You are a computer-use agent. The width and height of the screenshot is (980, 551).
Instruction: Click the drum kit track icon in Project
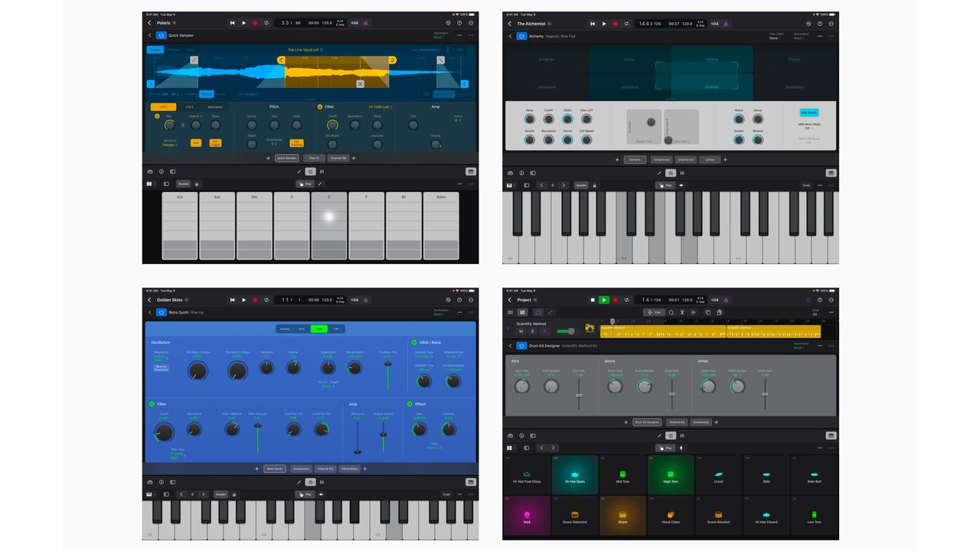(590, 328)
